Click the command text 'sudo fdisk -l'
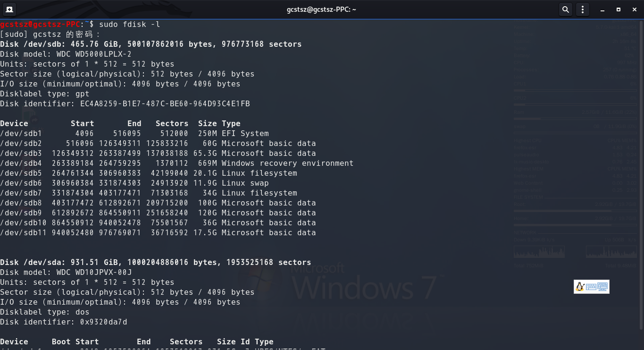Screen dimensions: 644x350 [x=130, y=24]
